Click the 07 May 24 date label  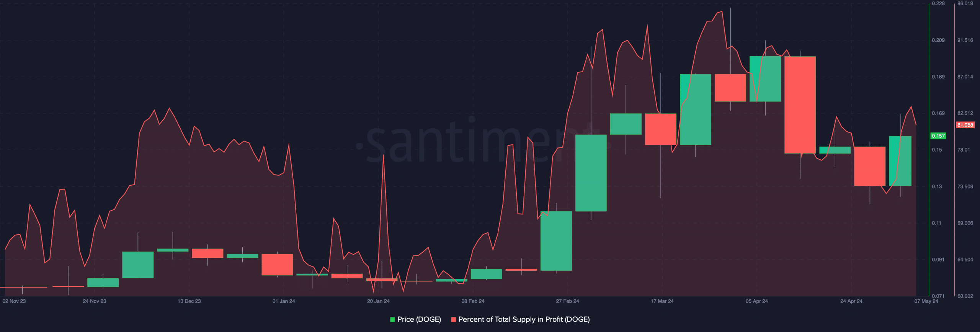tap(926, 301)
